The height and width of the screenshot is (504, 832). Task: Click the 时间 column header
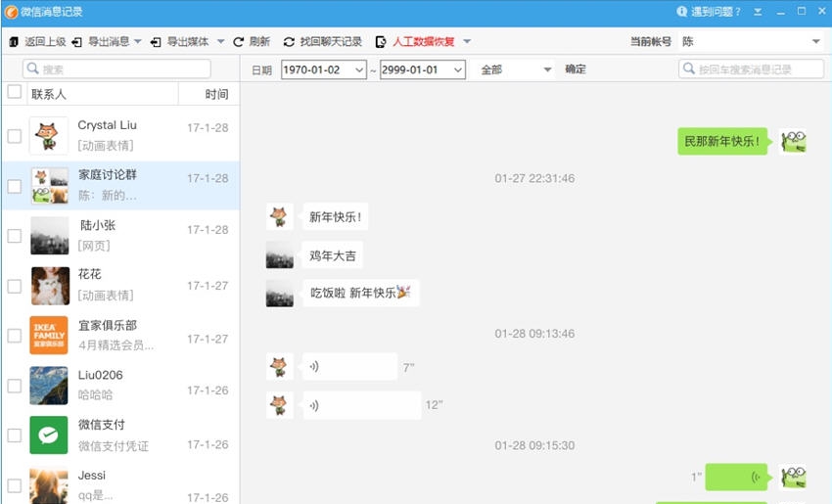(x=216, y=94)
